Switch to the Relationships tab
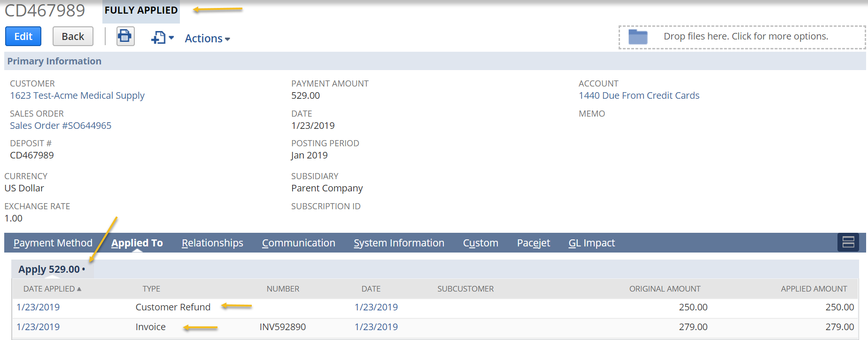The image size is (868, 340). click(212, 243)
